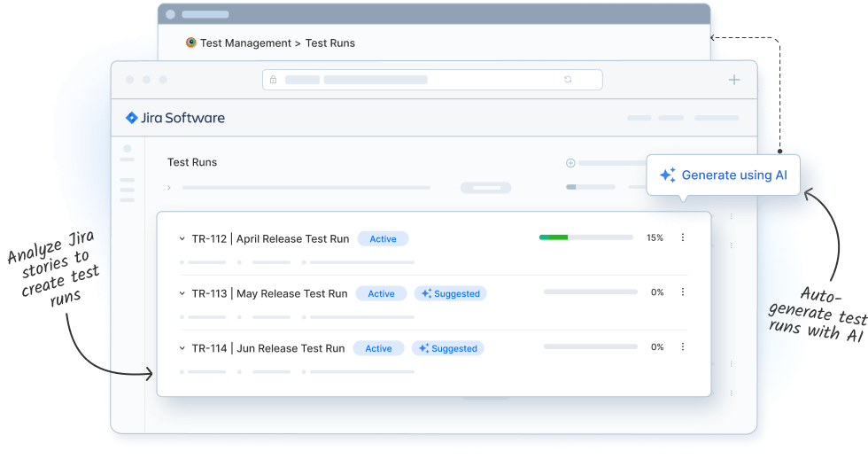This screenshot has width=868, height=459.
Task: Open the more options menu for TR-114
Action: [683, 346]
